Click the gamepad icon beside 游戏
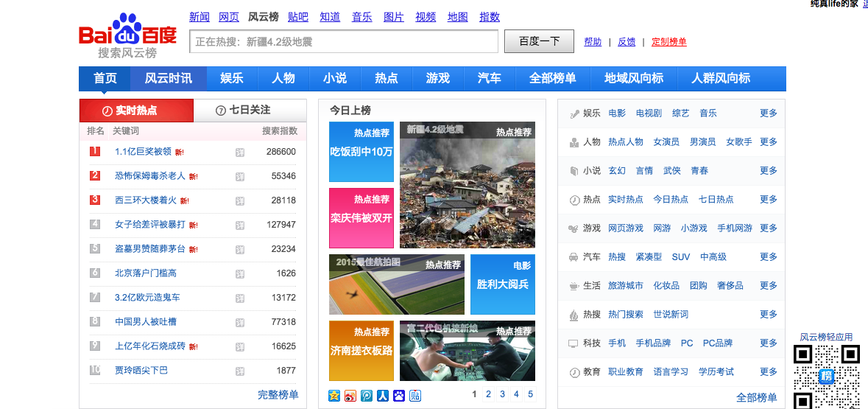This screenshot has height=409, width=868. click(574, 228)
